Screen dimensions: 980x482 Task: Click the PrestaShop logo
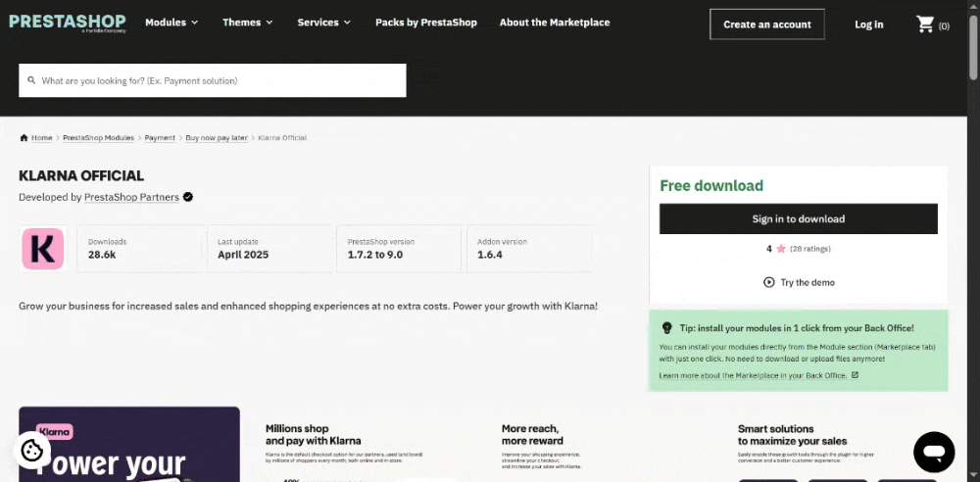pyautogui.click(x=68, y=23)
